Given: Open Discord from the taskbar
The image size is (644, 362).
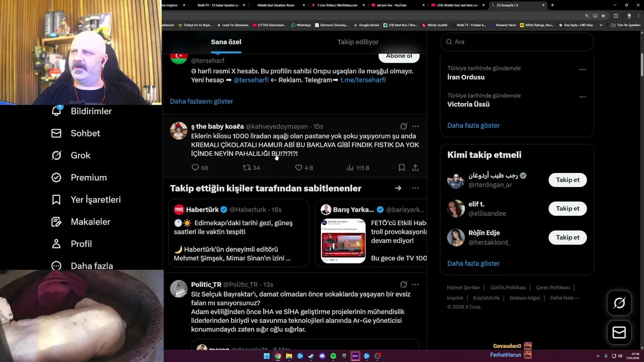Looking at the screenshot, I should click(322, 356).
